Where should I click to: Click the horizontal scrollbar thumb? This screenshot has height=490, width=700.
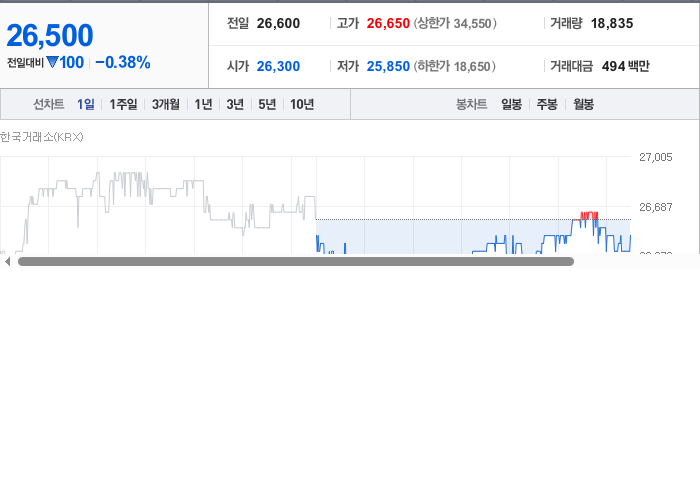click(296, 262)
